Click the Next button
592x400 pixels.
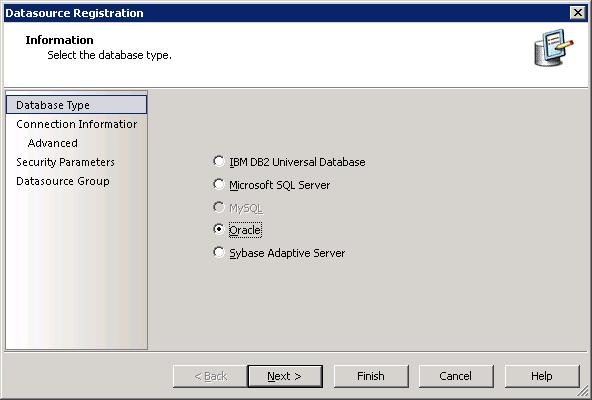[x=285, y=376]
